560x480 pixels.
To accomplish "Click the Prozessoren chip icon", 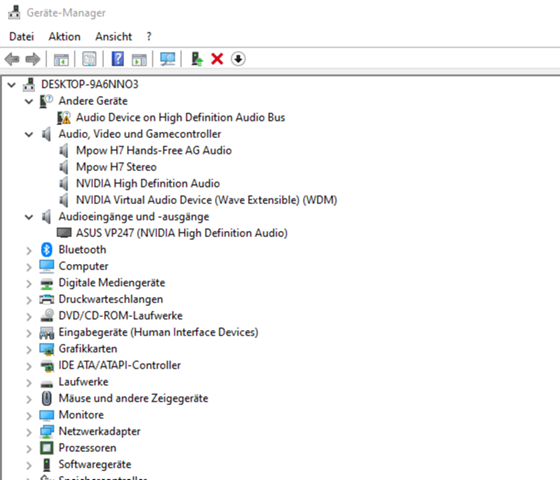I will tap(46, 448).
